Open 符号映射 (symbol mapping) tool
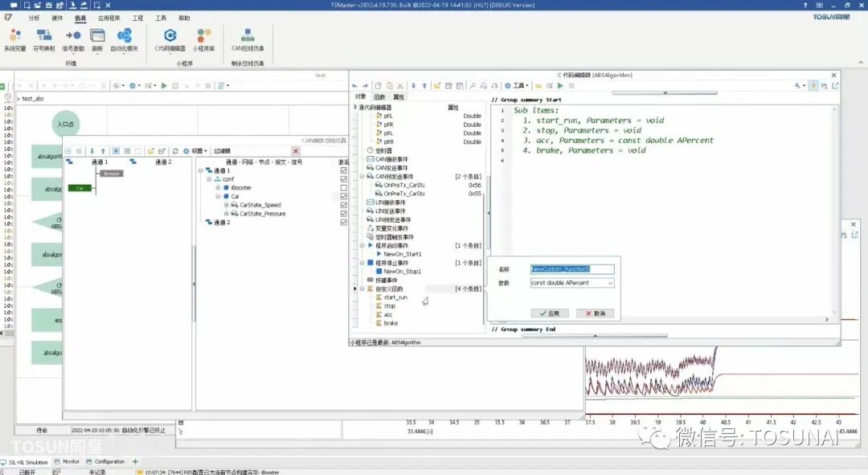Viewport: 868px width, 475px height. pos(43,40)
